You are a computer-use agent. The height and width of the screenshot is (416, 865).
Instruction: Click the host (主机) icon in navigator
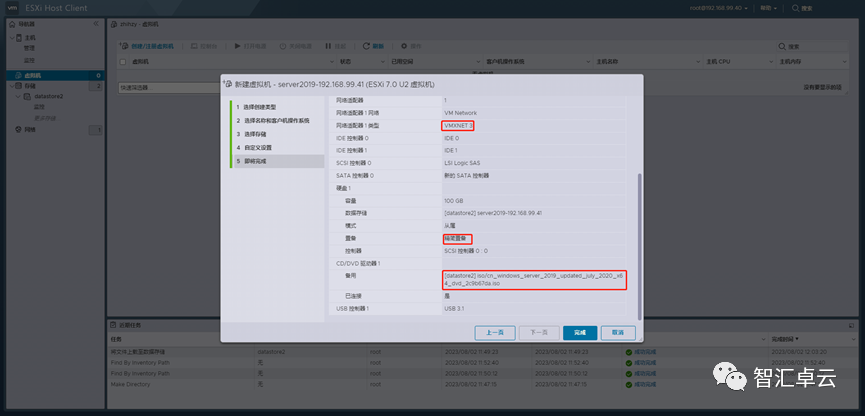point(19,38)
